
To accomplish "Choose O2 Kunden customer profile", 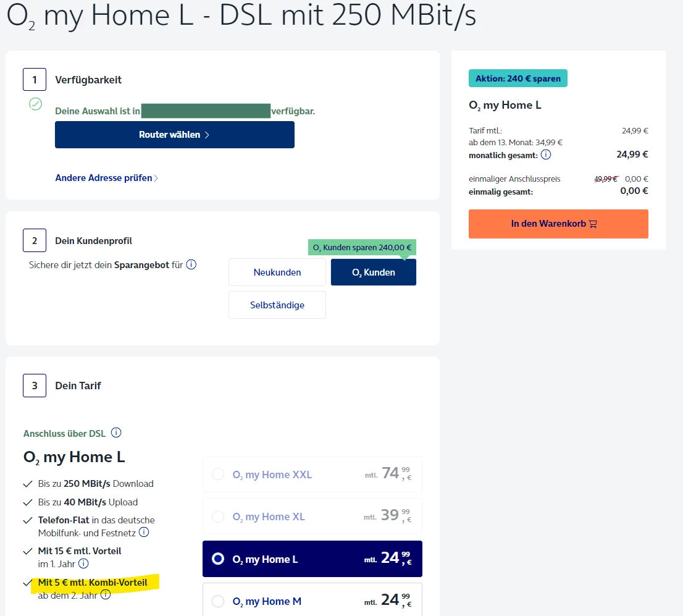I will (373, 272).
